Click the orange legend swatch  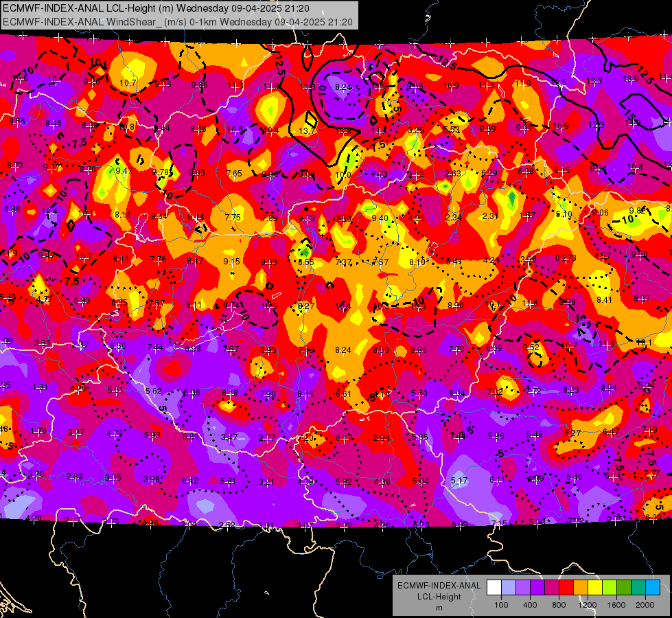581,588
